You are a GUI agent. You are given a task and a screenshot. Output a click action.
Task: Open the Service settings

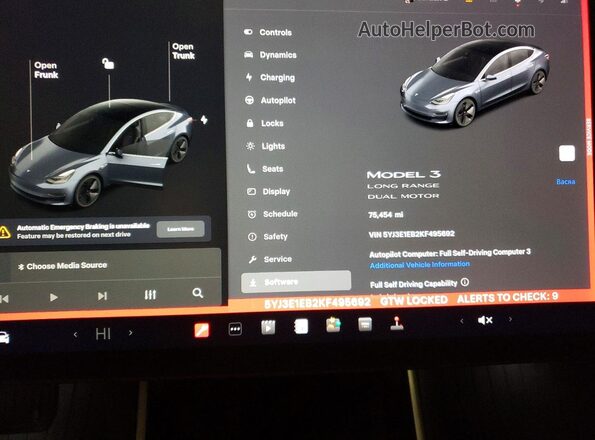point(270,259)
